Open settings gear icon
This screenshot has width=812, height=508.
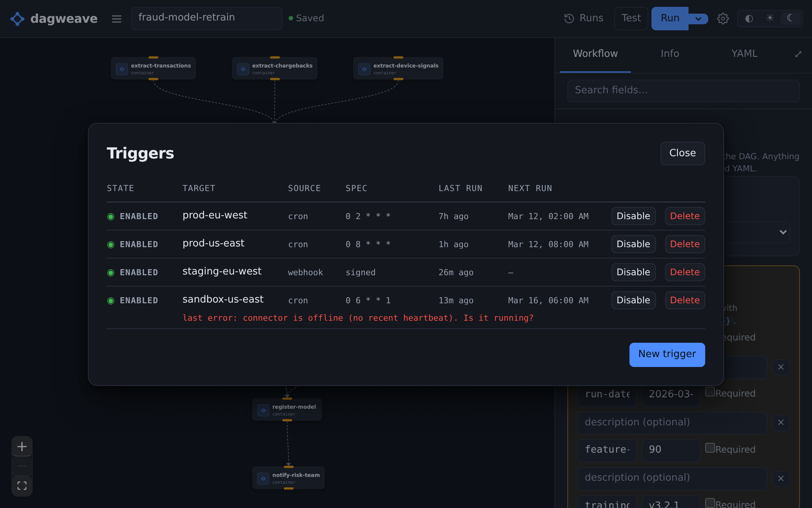[723, 19]
